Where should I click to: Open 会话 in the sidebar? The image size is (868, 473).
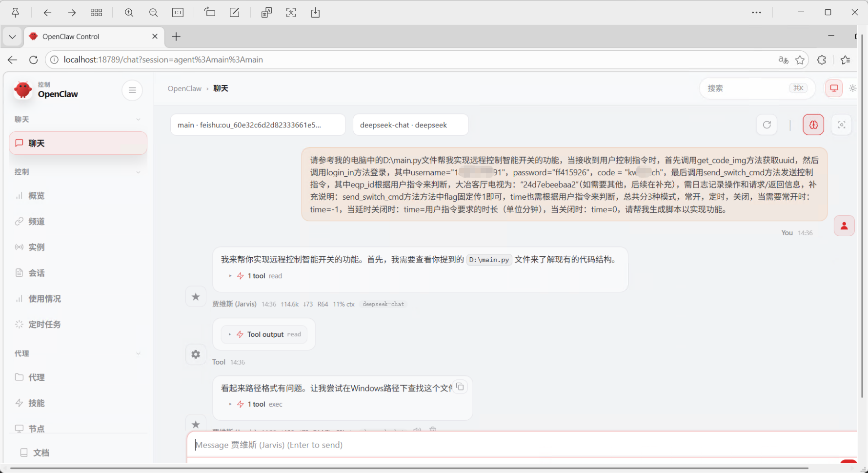coord(78,273)
